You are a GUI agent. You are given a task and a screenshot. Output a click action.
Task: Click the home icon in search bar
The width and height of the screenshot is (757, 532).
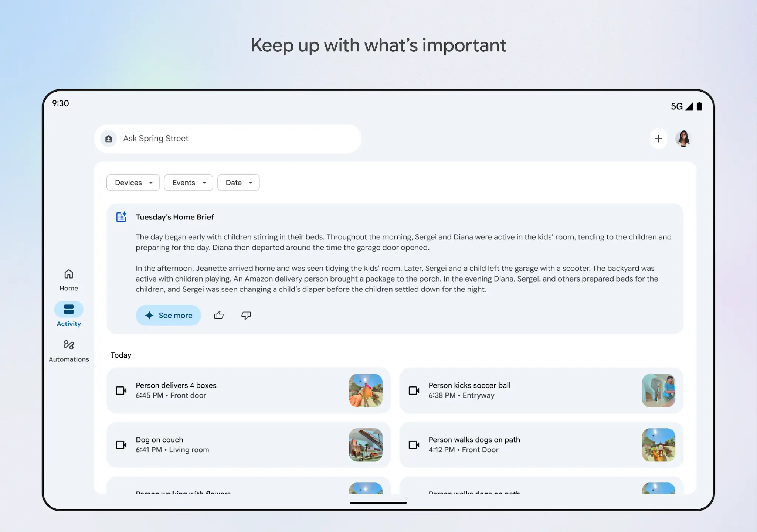pyautogui.click(x=109, y=139)
